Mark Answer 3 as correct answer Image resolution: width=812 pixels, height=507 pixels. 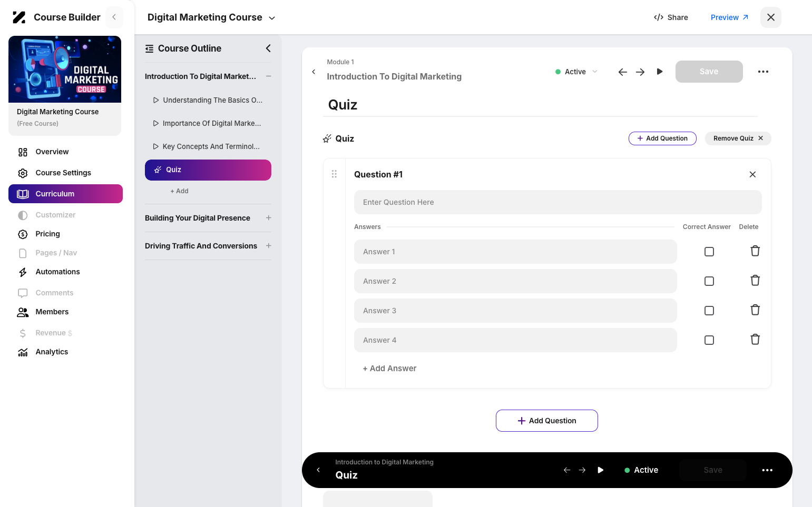click(709, 311)
